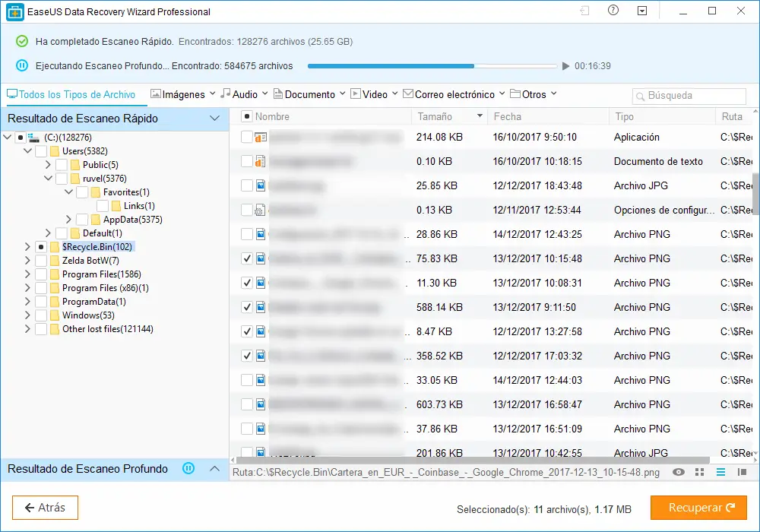
Task: Open the Imágenes filter dropdown arrow
Action: click(212, 93)
